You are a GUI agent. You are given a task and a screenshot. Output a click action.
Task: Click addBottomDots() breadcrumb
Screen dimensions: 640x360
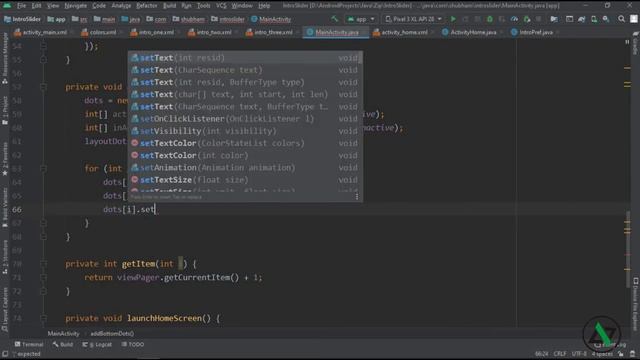pos(112,334)
